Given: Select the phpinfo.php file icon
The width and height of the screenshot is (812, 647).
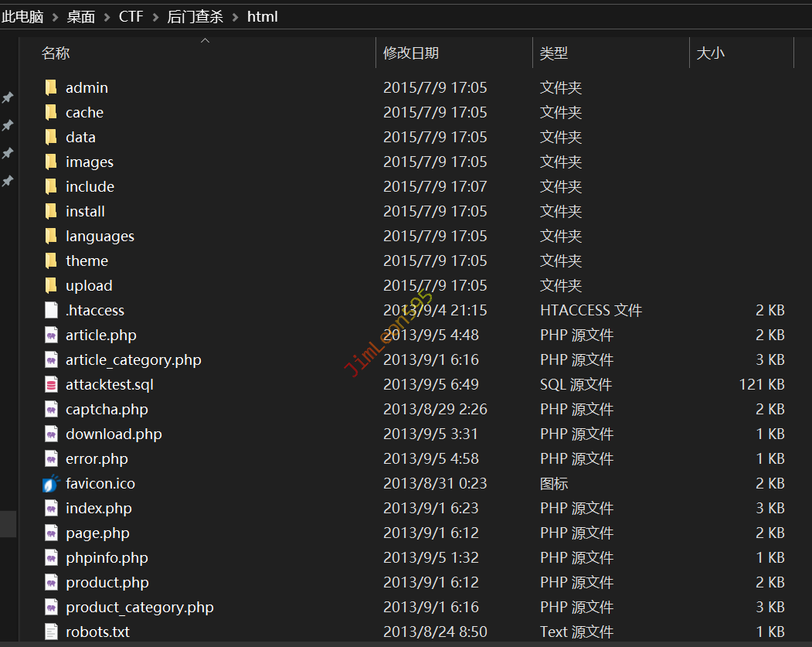Looking at the screenshot, I should coord(51,558).
